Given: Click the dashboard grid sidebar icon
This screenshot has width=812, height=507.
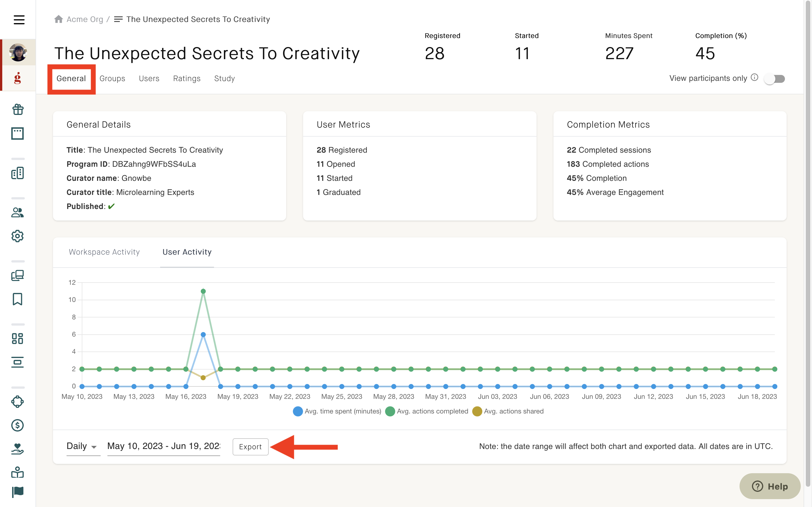Looking at the screenshot, I should [x=17, y=338].
